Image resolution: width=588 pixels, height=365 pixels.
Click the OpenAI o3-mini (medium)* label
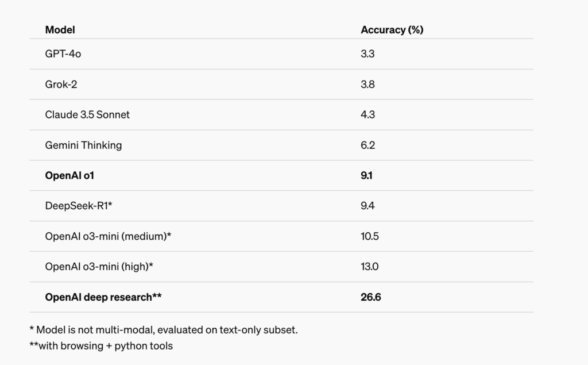(x=108, y=236)
